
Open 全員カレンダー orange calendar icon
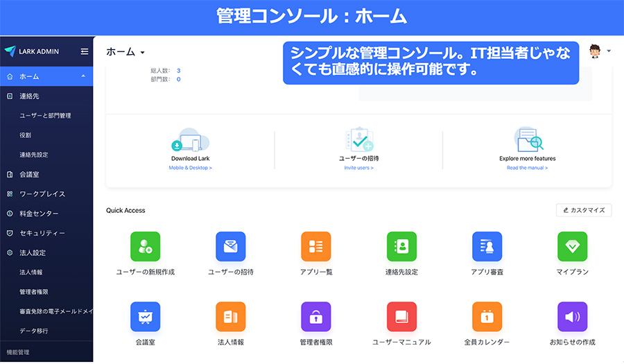point(487,317)
